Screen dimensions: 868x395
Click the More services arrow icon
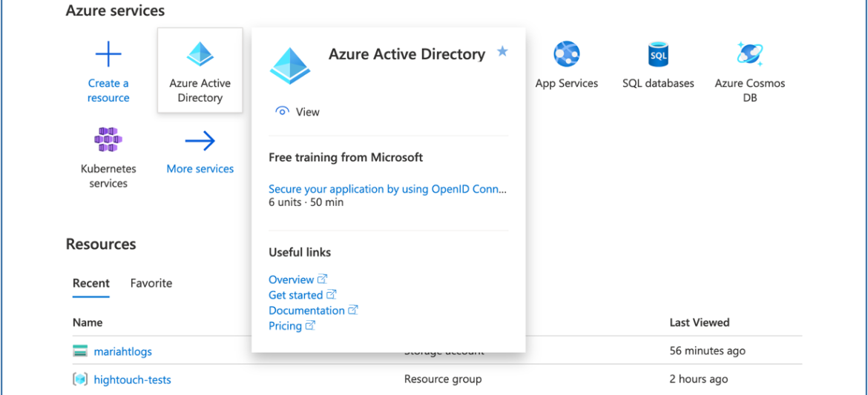200,141
